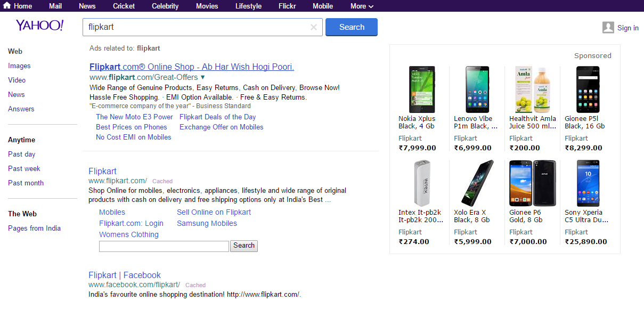
Task: Click the Sign in avatar icon
Action: pos(608,27)
